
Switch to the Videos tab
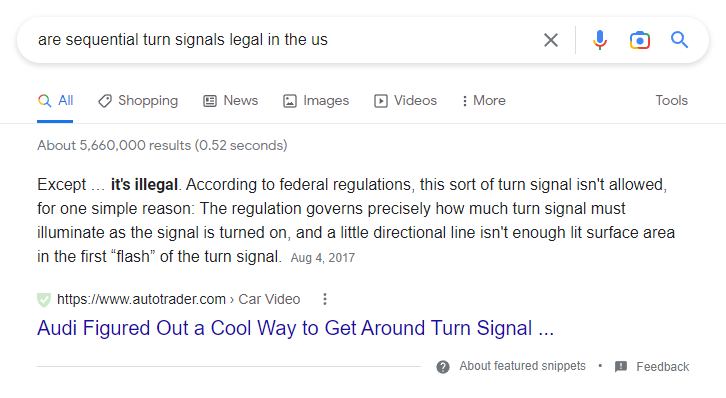click(x=406, y=100)
